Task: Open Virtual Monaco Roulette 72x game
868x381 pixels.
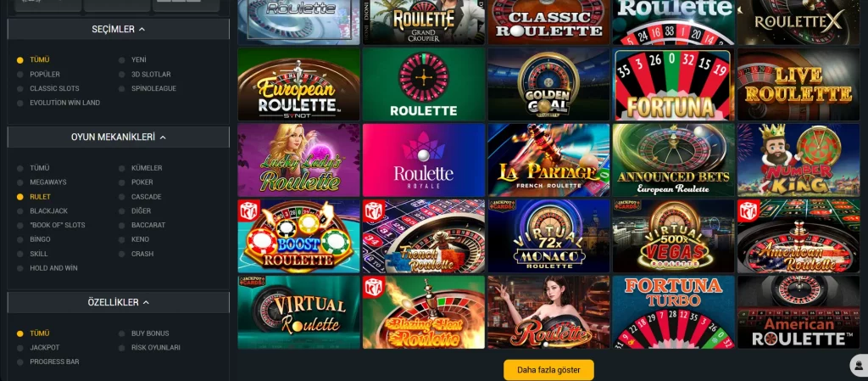Action: click(x=548, y=236)
